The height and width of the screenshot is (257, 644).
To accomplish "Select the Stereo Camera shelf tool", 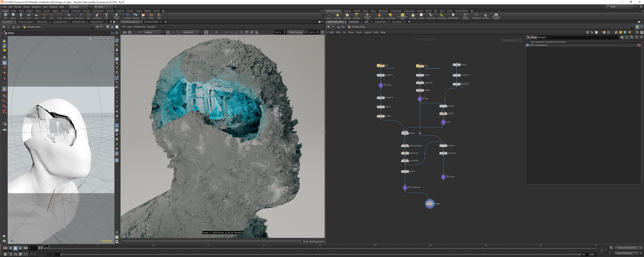I will [x=466, y=16].
